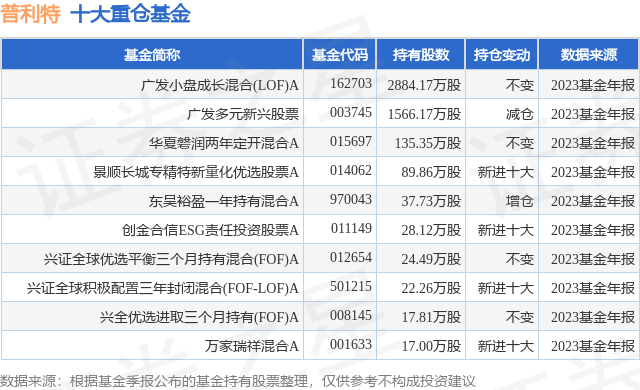Select fund name 创金合信ESG责任投资股票A
Screen dimensions: 640x390
pyautogui.click(x=210, y=230)
